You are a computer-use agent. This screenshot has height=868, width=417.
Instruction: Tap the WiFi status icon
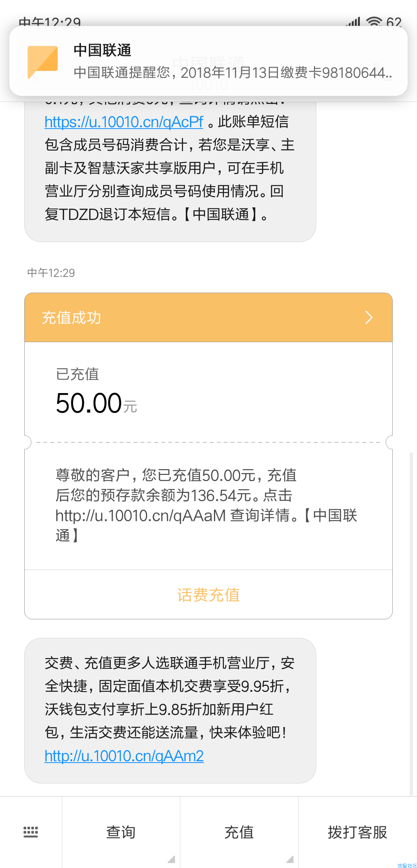coord(374,22)
